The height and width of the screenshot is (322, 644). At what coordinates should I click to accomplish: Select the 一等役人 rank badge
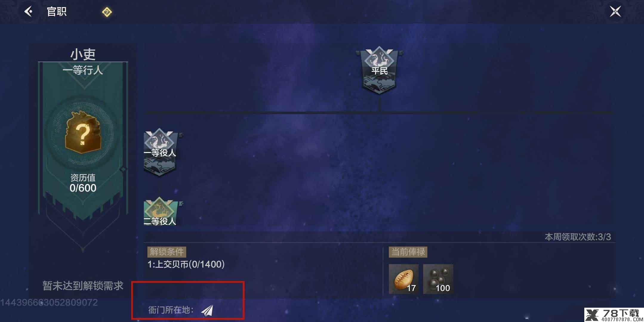pyautogui.click(x=160, y=152)
